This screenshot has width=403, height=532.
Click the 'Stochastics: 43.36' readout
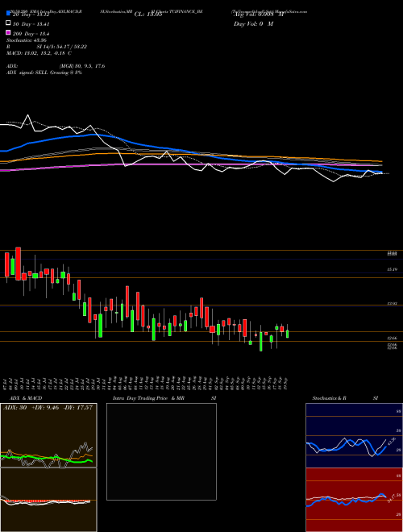point(26,40)
